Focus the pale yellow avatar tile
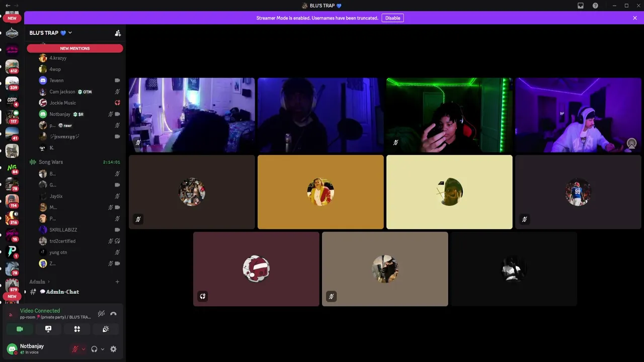This screenshot has height=362, width=644. (449, 192)
